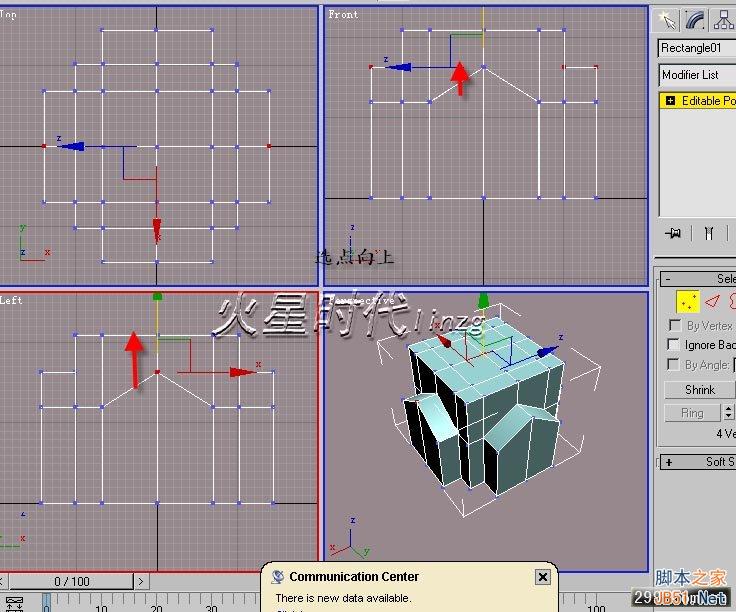Click the Ring selection button
The height and width of the screenshot is (612, 736).
692,413
